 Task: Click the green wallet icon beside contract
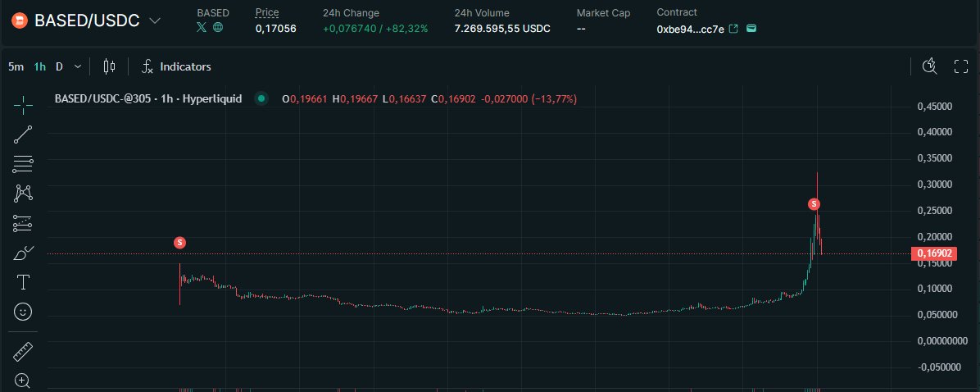pyautogui.click(x=751, y=28)
